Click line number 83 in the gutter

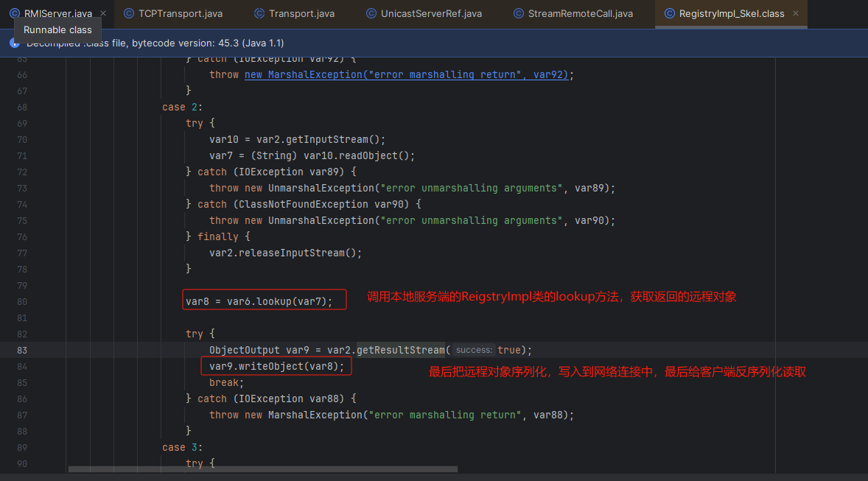click(x=21, y=350)
